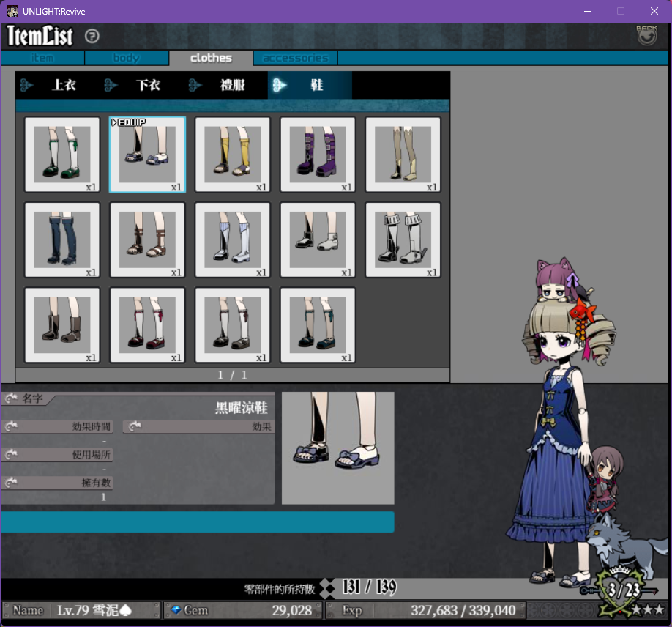This screenshot has height=627, width=672.
Task: Click the purple cat-eared doll on head
Action: (557, 281)
